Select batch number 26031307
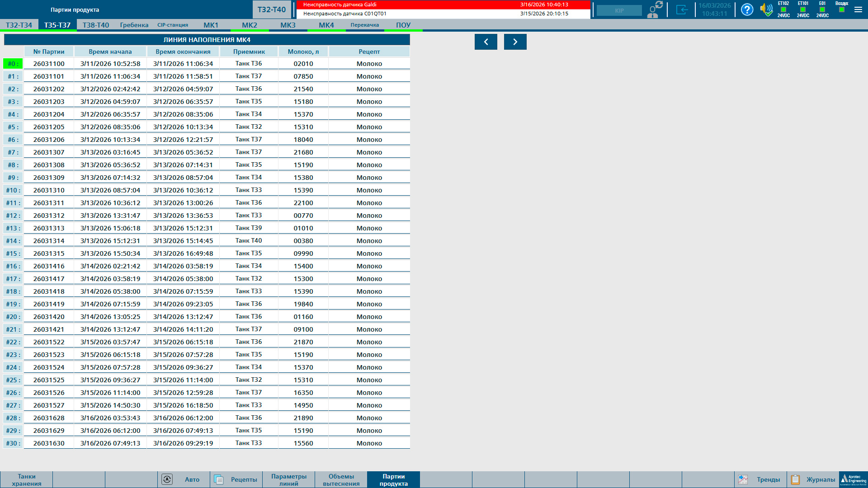 coord(49,152)
